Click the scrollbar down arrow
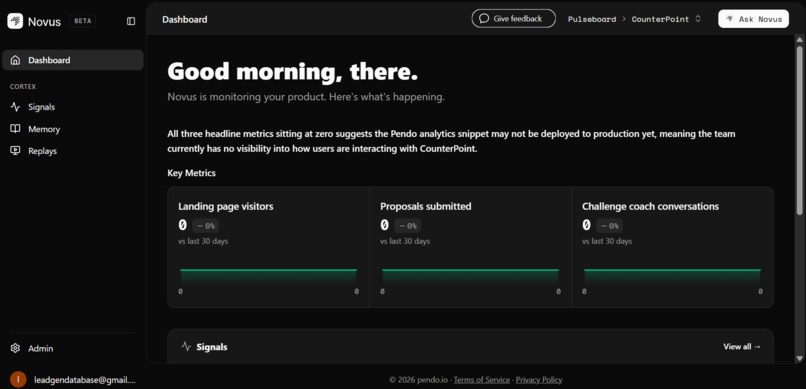806x389 pixels. [799, 358]
